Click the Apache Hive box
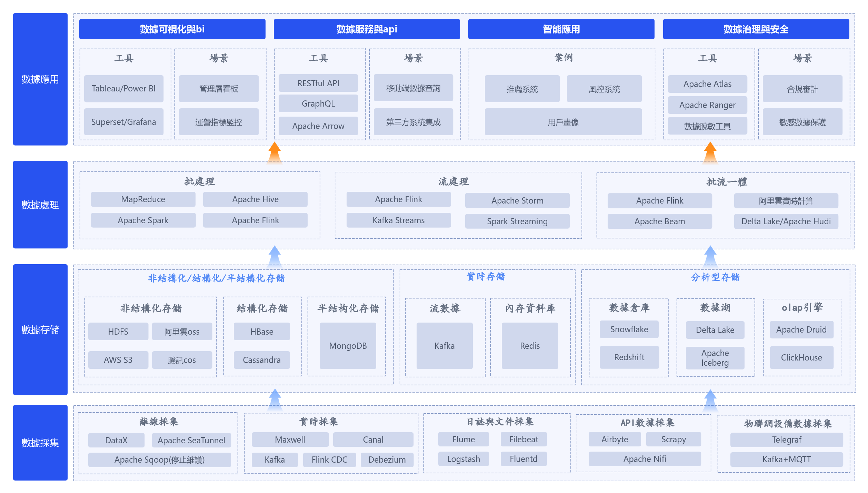868x493 pixels. pyautogui.click(x=255, y=199)
